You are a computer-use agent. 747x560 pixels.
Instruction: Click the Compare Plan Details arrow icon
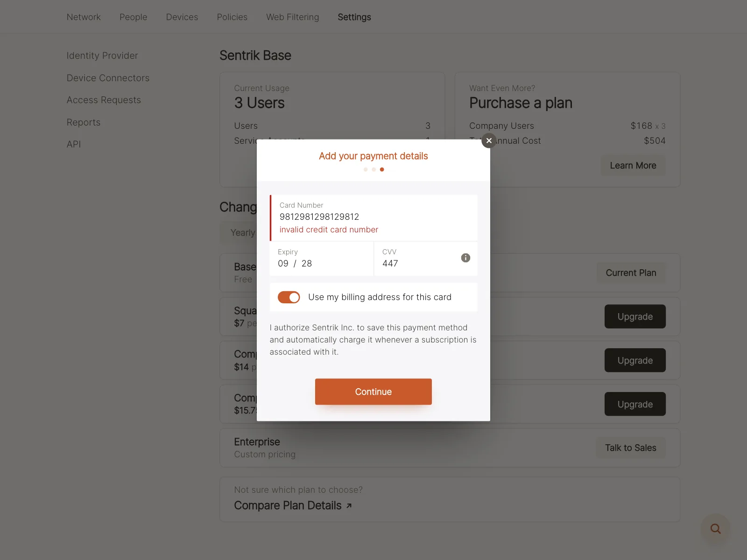[x=349, y=506]
